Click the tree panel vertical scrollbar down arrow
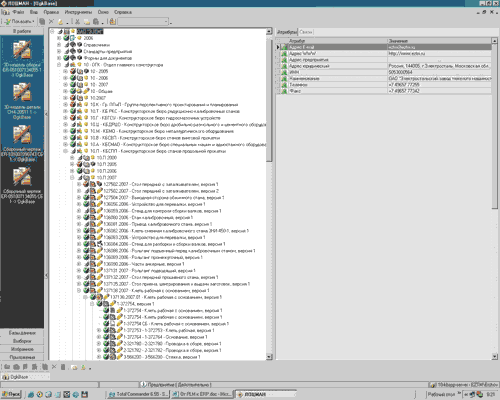500x400 pixels. point(269,357)
